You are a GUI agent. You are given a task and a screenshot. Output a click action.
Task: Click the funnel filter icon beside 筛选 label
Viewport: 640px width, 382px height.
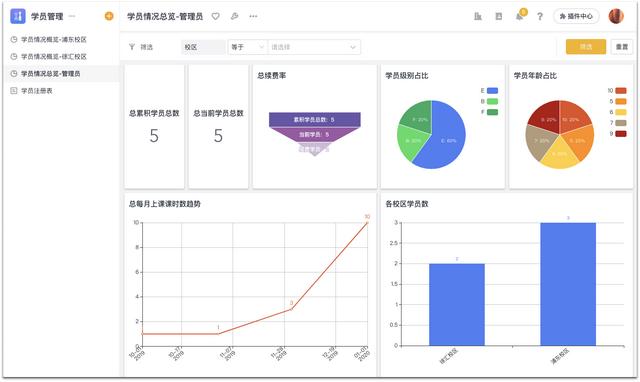(132, 47)
